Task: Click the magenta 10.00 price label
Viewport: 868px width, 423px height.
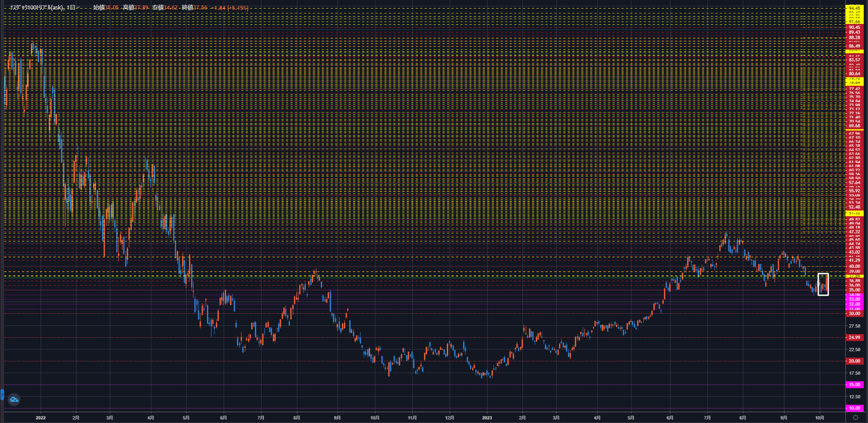Action: tap(854, 408)
